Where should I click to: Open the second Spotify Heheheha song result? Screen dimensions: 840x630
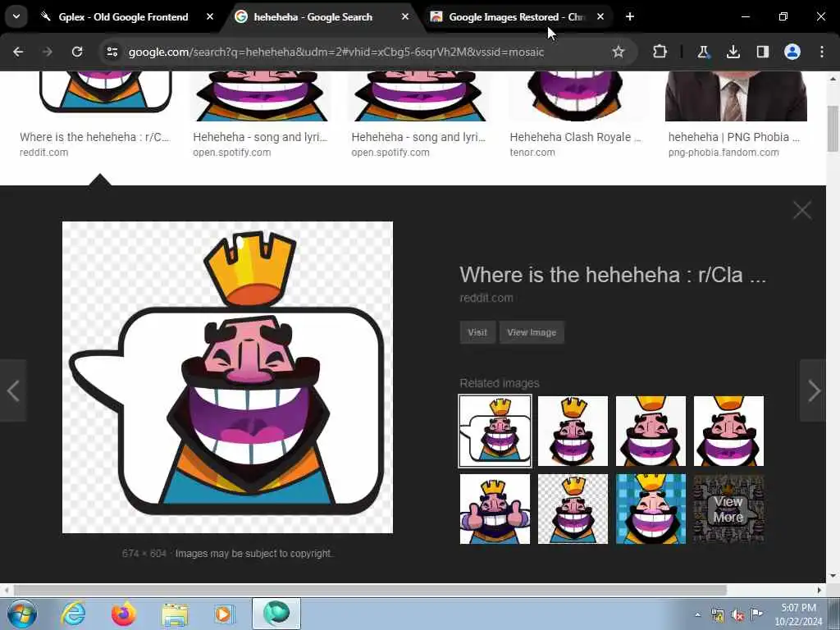tap(418, 137)
